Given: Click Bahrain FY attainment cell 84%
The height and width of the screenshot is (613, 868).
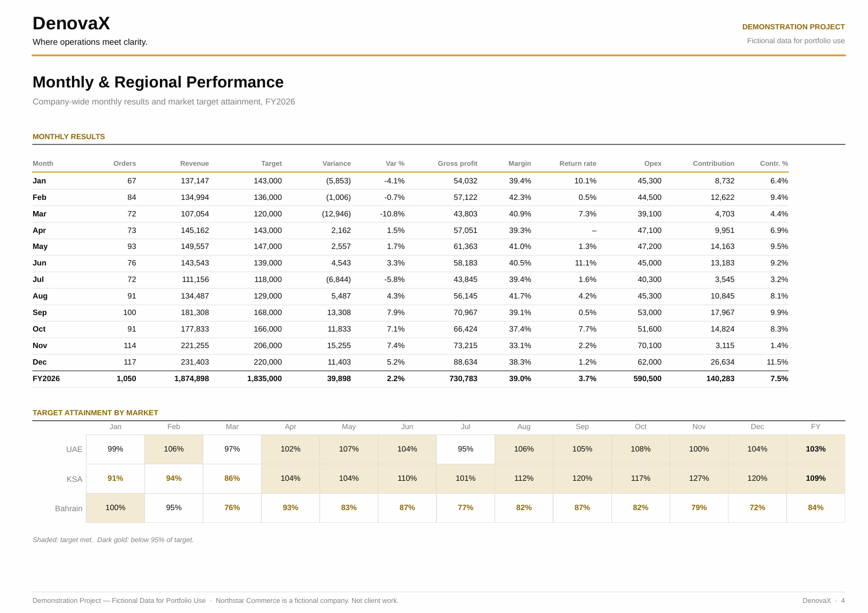Looking at the screenshot, I should pyautogui.click(x=816, y=508).
